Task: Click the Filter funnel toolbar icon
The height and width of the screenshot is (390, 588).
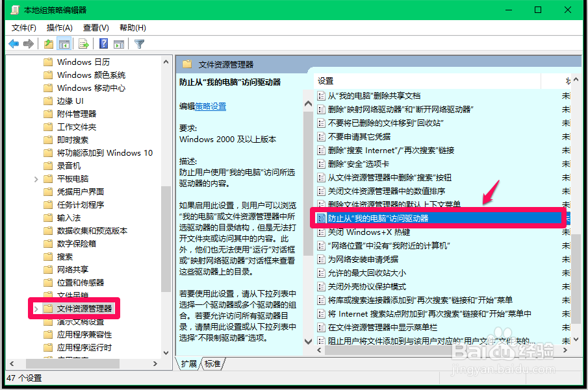Action: click(x=139, y=44)
